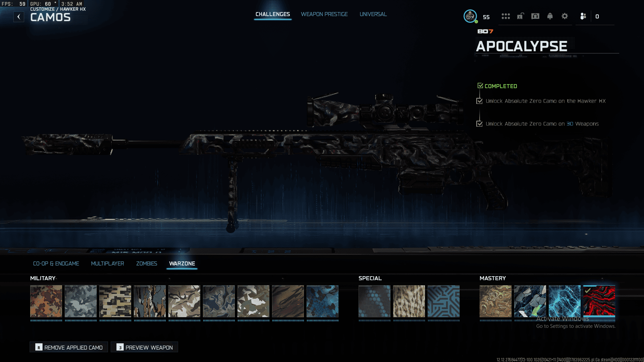Viewport: 644px width, 362px height.
Task: Switch to the Challenges tab
Action: (273, 14)
